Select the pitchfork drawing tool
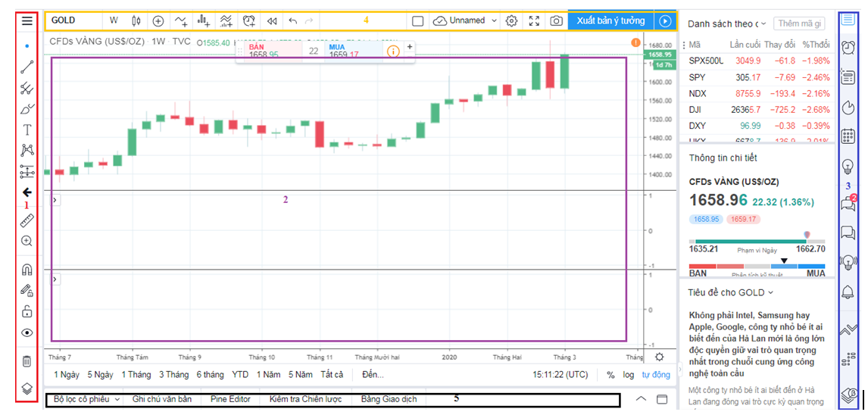This screenshot has width=868, height=415. [27, 88]
